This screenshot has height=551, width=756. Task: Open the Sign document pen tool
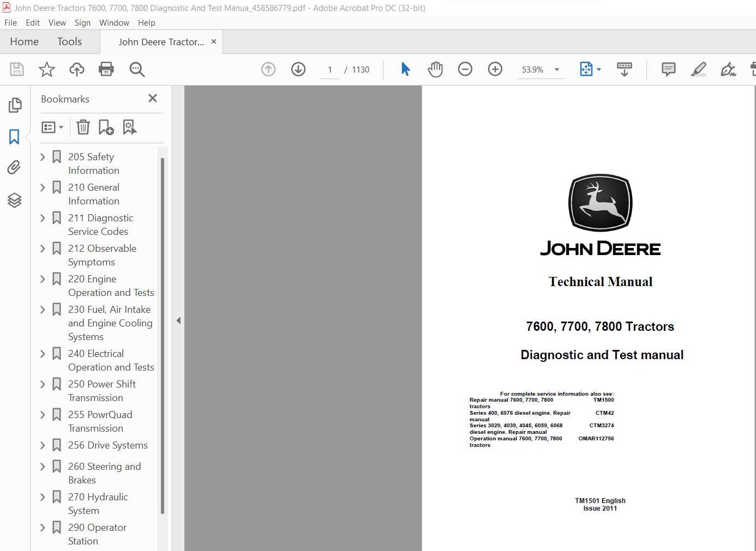click(728, 69)
